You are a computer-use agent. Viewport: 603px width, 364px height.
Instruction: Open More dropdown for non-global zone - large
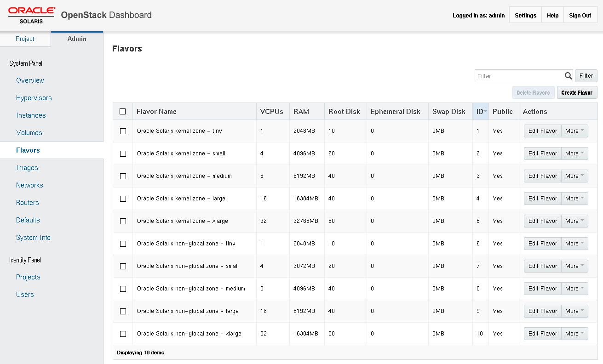pyautogui.click(x=575, y=311)
